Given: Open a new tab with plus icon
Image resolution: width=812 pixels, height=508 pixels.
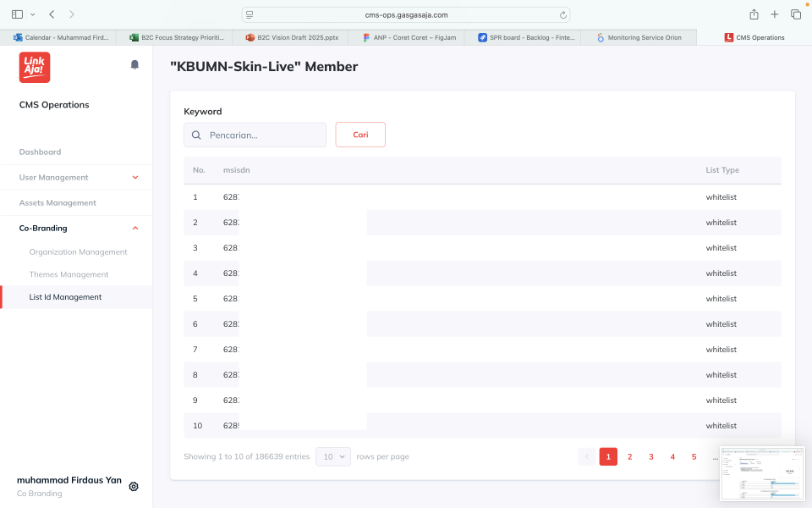Looking at the screenshot, I should (774, 14).
